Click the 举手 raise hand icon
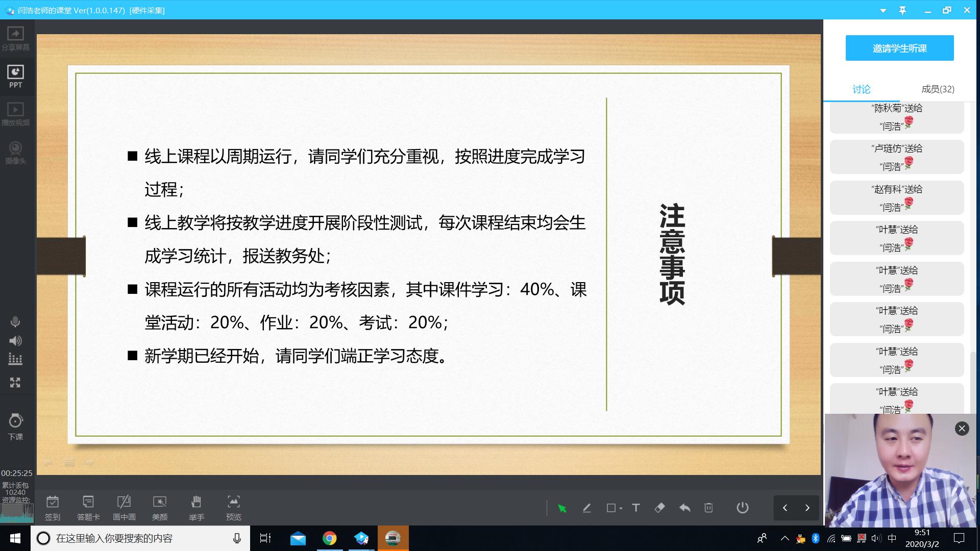The height and width of the screenshot is (551, 980). [x=197, y=508]
